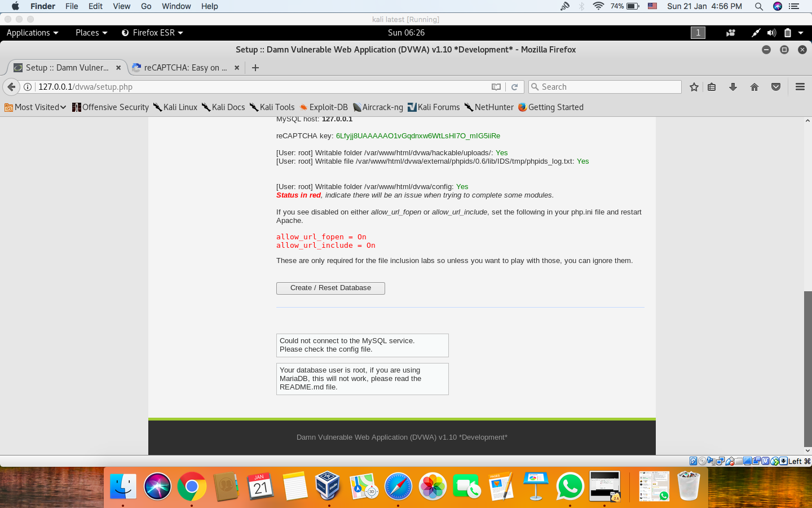Viewport: 812px width, 508px height.
Task: Open Kali Forums bookmark
Action: (434, 107)
